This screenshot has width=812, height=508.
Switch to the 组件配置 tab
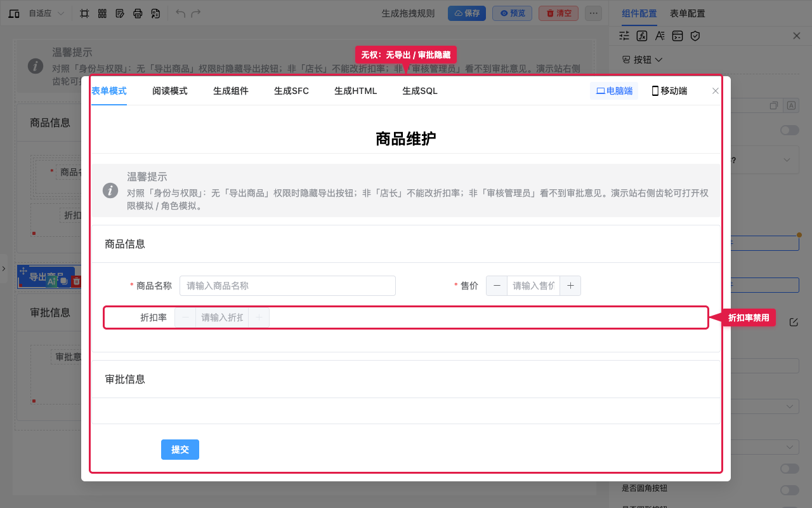[x=639, y=13]
